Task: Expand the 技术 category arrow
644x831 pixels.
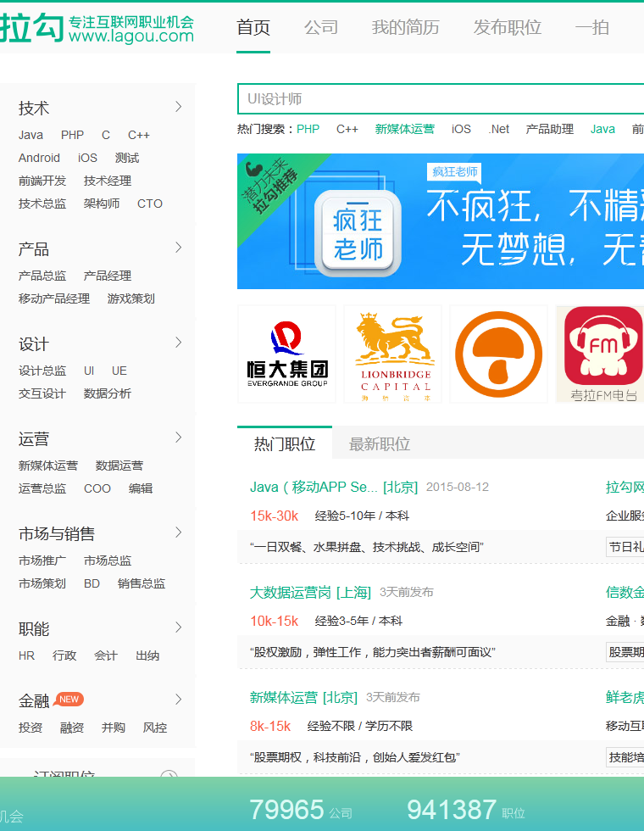Action: [x=179, y=107]
